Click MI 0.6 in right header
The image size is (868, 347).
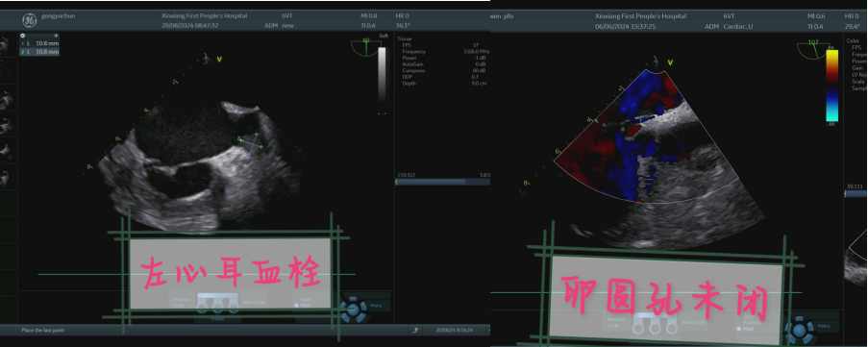point(816,16)
